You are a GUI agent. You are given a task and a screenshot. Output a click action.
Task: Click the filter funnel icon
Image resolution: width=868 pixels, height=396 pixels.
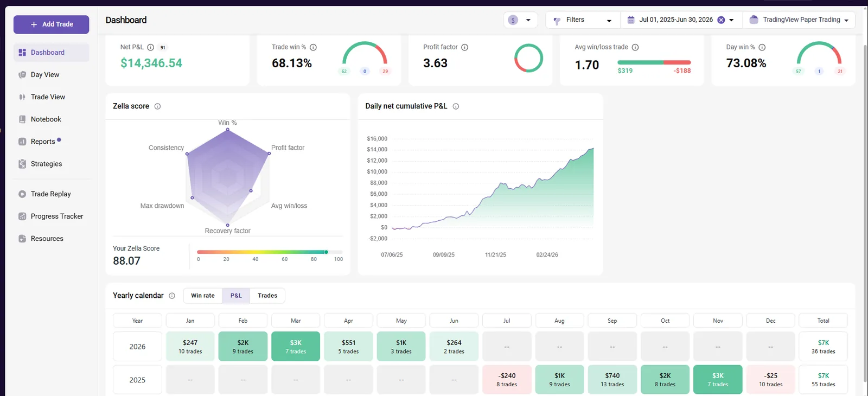pos(557,21)
